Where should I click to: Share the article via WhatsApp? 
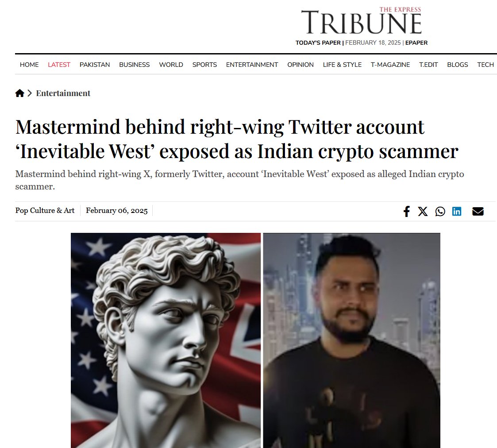[440, 211]
